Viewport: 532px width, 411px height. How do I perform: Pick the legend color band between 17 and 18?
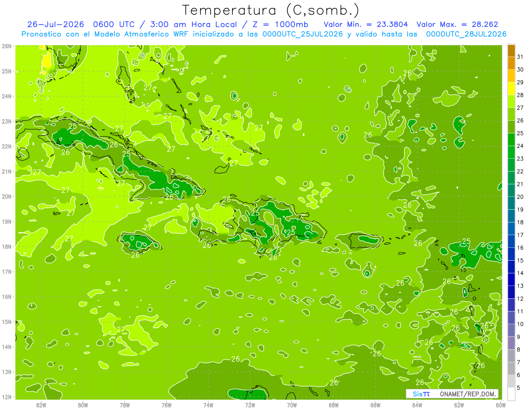(511, 229)
